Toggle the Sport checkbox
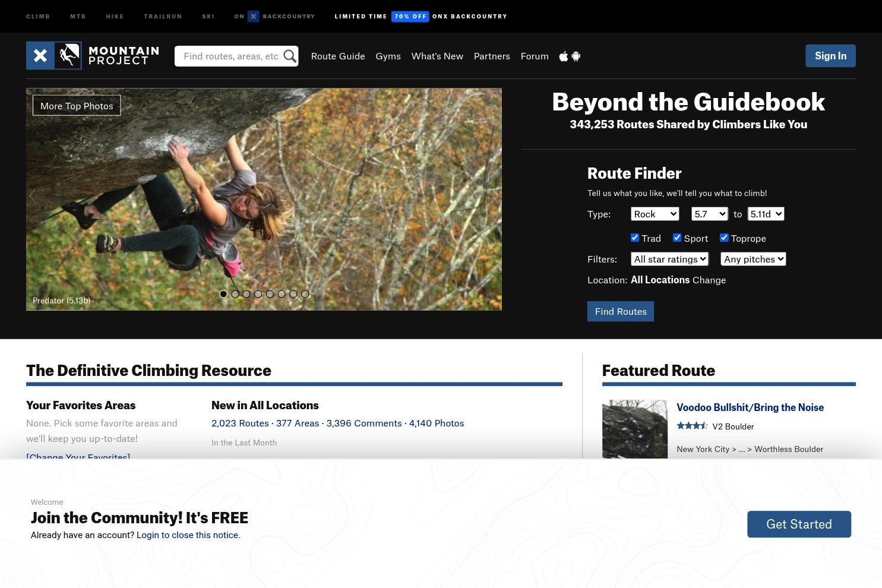The image size is (882, 588). 677,238
